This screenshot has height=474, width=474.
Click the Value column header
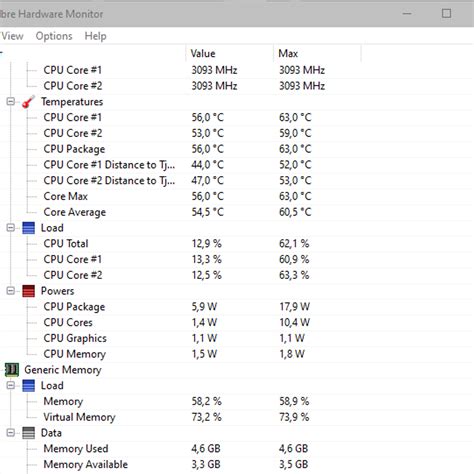[229, 53]
